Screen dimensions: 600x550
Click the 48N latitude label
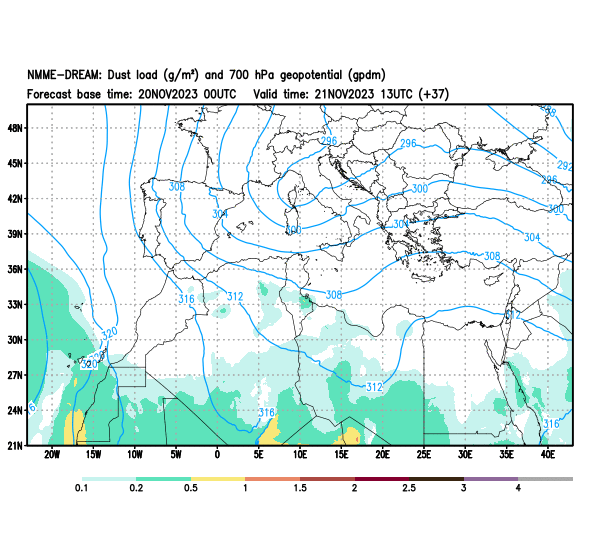[16, 128]
